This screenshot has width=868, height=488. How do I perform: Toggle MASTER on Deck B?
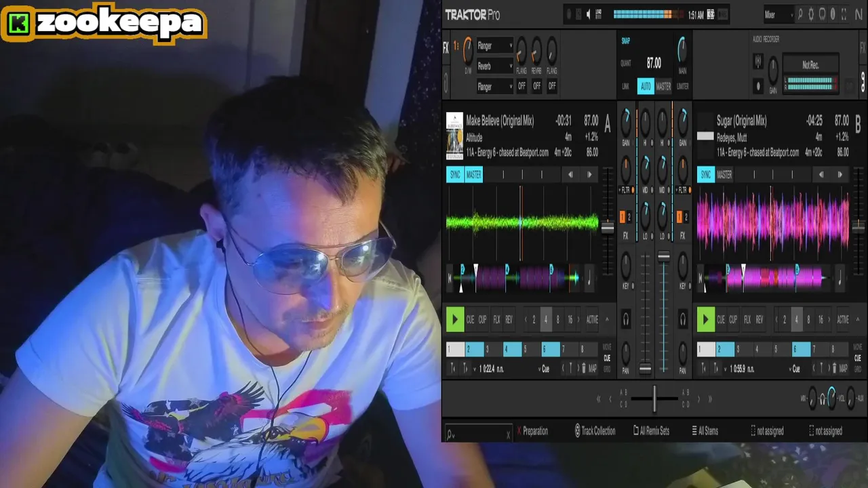point(724,175)
